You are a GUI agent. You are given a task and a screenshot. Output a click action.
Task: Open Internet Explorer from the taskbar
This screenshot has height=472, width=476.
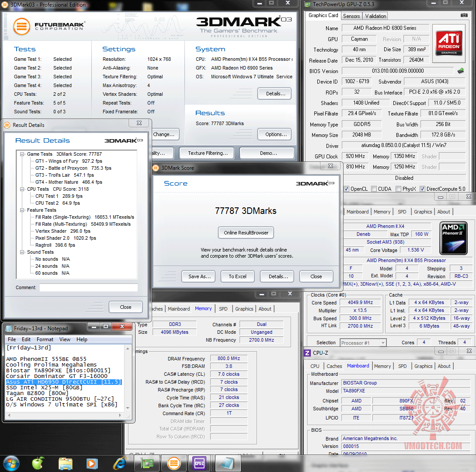[x=120, y=464]
